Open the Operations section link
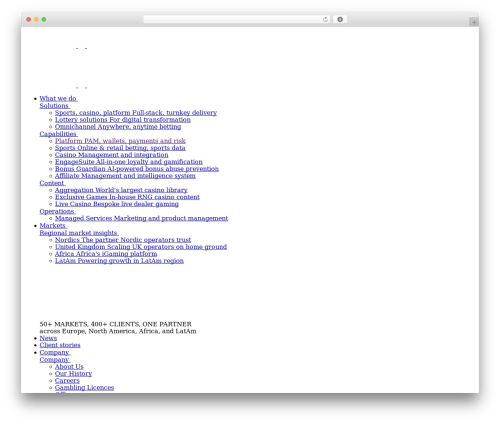 pyautogui.click(x=57, y=211)
